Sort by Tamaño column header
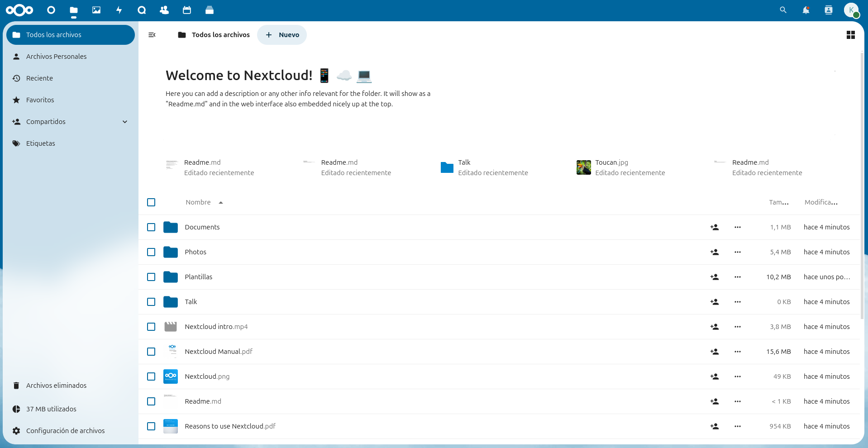868x448 pixels. pyautogui.click(x=779, y=202)
